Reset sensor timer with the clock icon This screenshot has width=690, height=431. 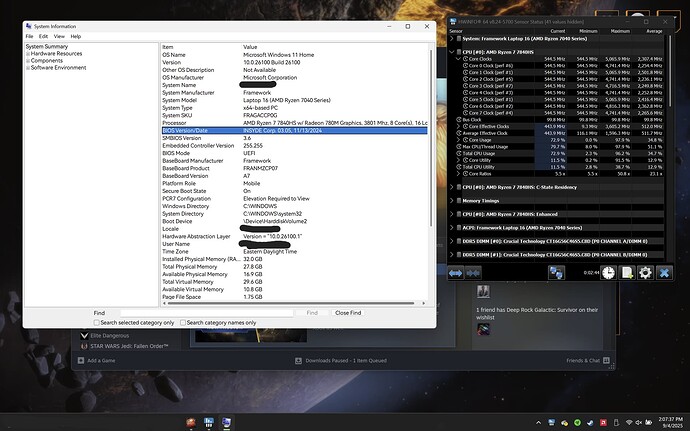608,273
